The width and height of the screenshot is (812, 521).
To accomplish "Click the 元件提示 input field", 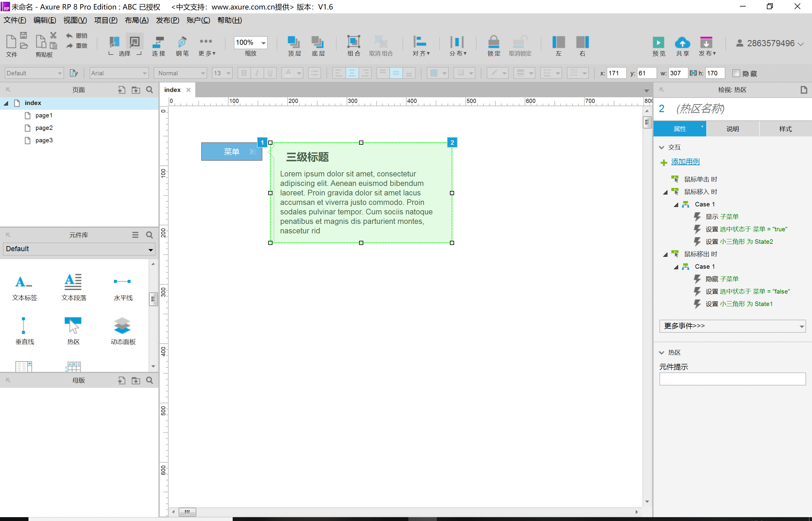I will click(732, 379).
